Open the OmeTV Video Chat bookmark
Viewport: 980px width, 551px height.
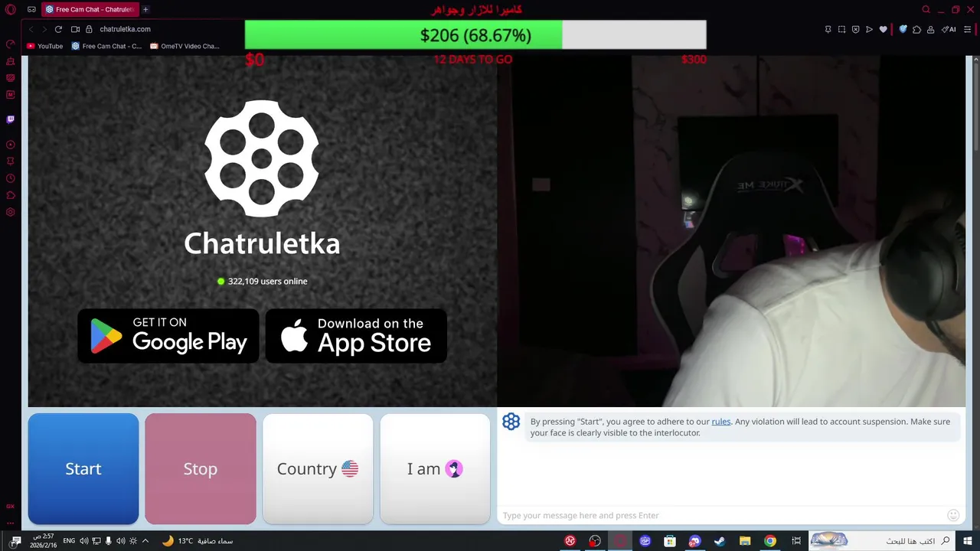point(185,46)
